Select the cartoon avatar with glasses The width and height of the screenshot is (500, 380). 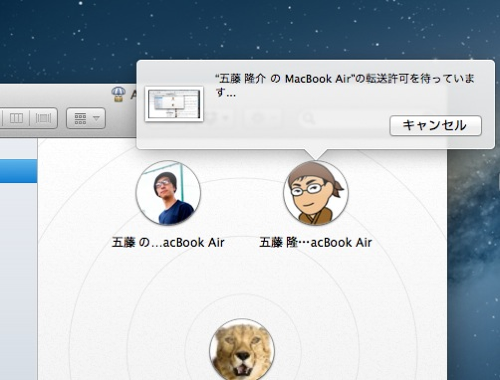(x=316, y=193)
